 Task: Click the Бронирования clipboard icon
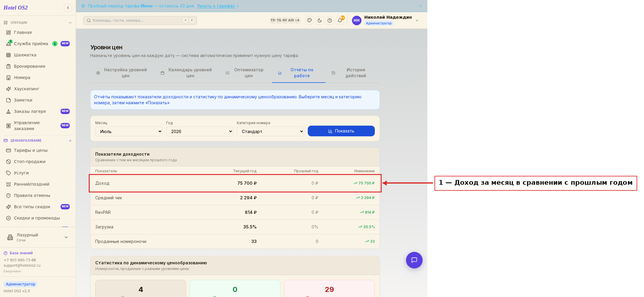(x=9, y=66)
